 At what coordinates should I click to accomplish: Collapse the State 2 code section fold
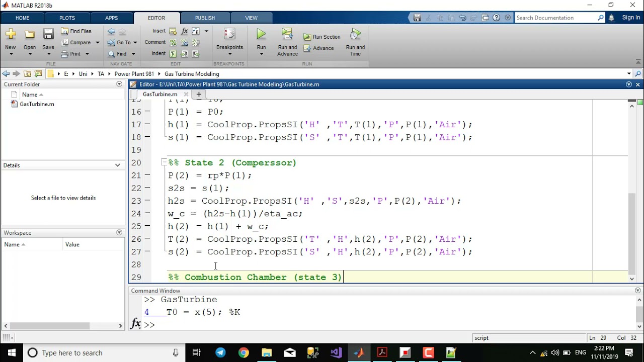click(x=164, y=162)
